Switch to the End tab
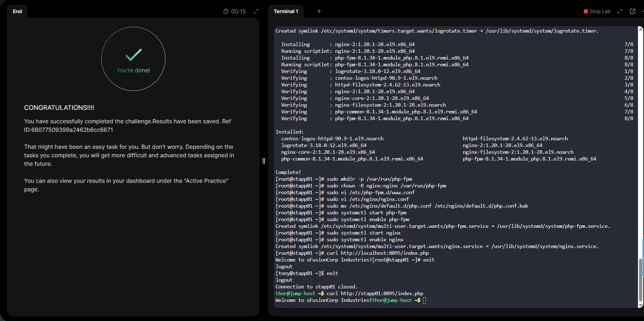Viewport: 644px width, 321px height. pyautogui.click(x=17, y=11)
